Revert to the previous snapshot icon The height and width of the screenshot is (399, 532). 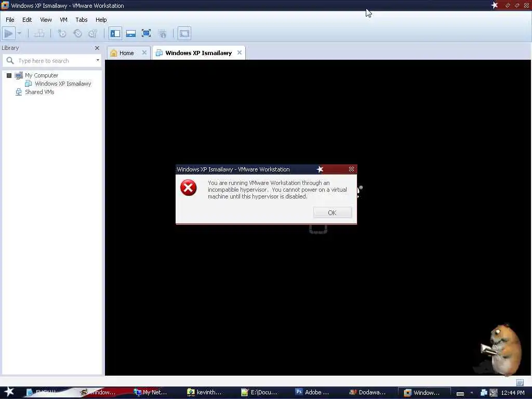(78, 33)
